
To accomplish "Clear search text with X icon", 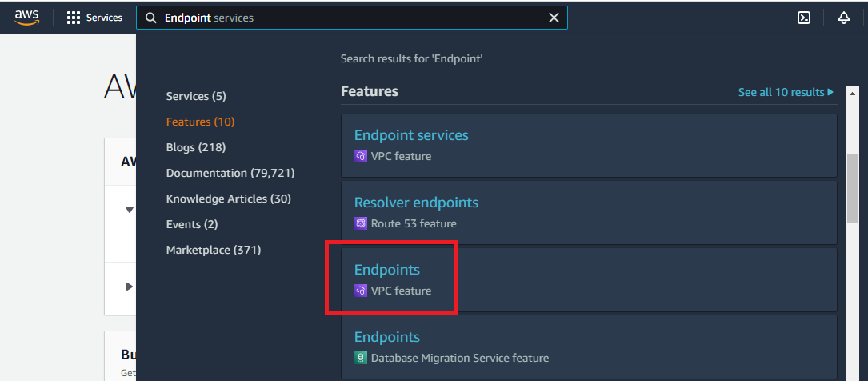I will [x=554, y=18].
